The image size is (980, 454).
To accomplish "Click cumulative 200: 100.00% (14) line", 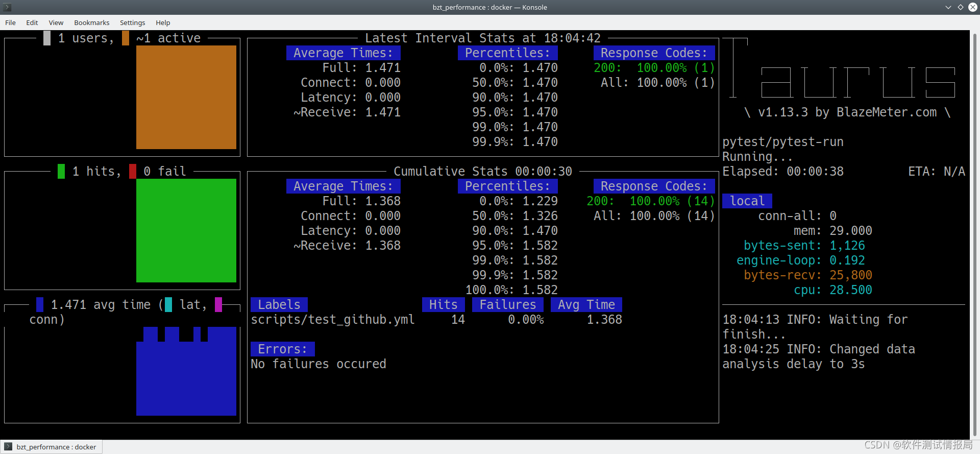I will pos(651,201).
